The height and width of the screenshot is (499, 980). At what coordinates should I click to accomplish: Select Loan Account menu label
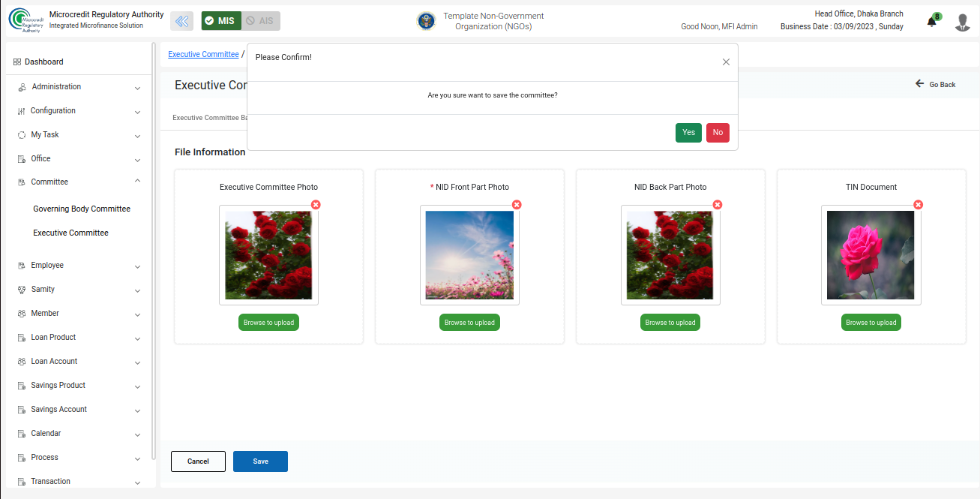click(54, 362)
